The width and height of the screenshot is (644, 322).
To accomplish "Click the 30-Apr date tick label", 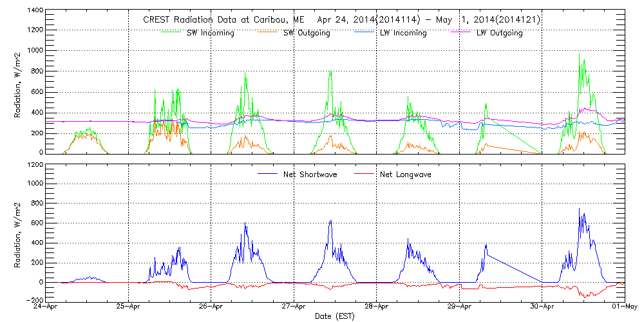I will [542, 307].
